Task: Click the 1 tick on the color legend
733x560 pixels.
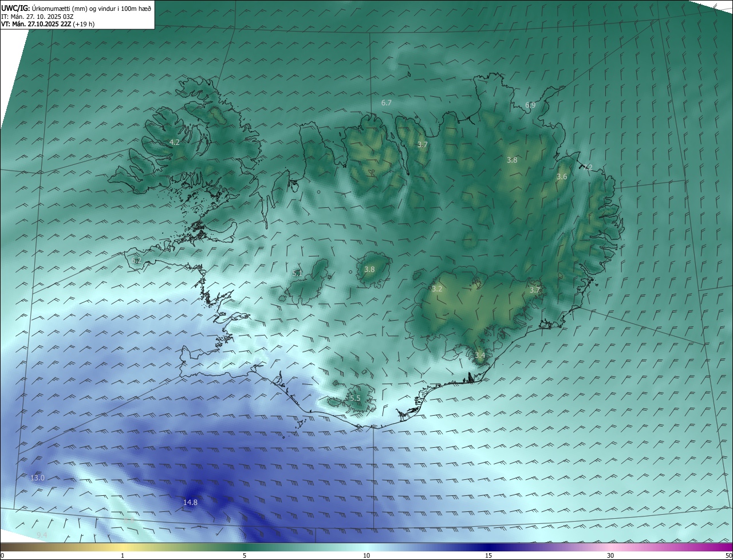Action: click(x=123, y=555)
